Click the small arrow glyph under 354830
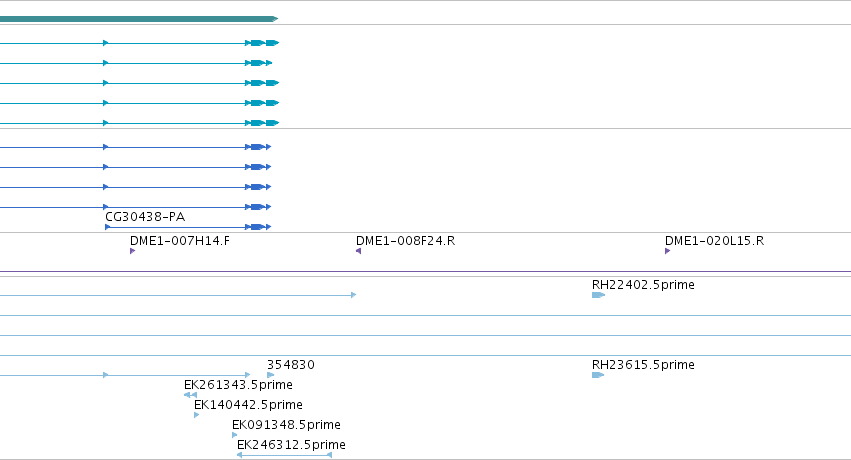 [x=270, y=375]
